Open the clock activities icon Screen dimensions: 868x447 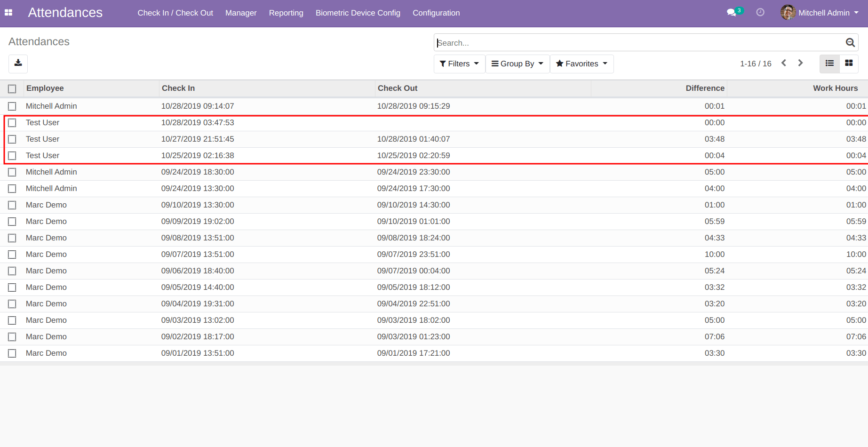[760, 13]
